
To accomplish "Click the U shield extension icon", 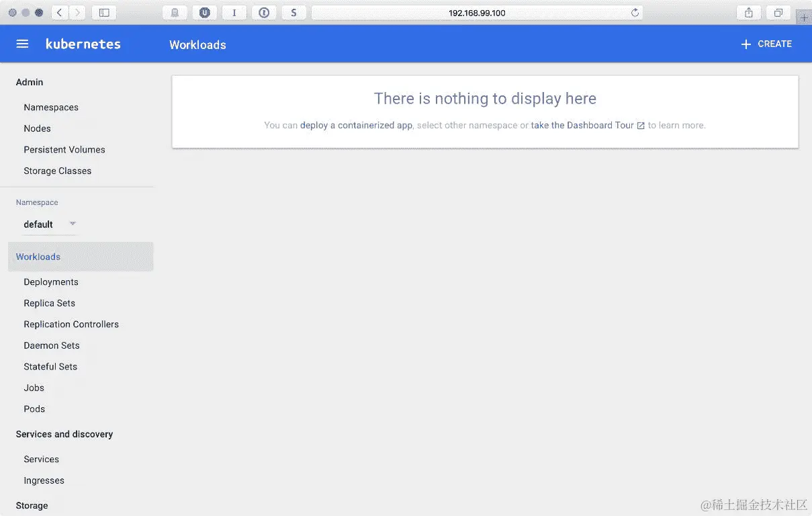I will point(205,12).
